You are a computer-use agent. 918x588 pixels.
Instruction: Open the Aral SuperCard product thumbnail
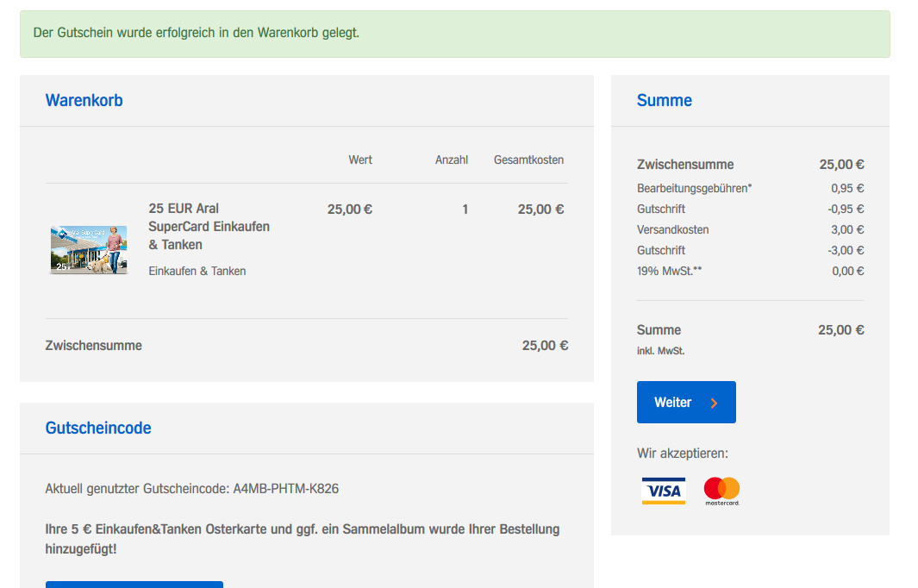89,250
